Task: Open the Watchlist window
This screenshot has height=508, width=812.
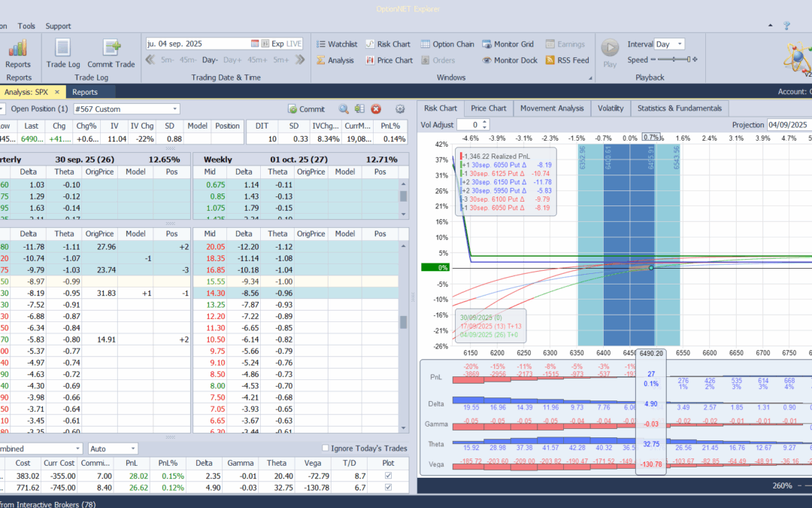Action: (337, 44)
